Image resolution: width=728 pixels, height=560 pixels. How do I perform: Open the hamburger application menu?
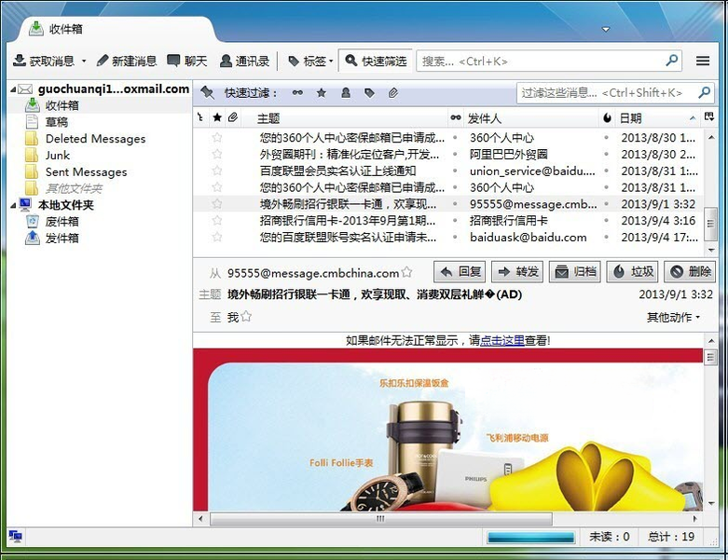703,61
